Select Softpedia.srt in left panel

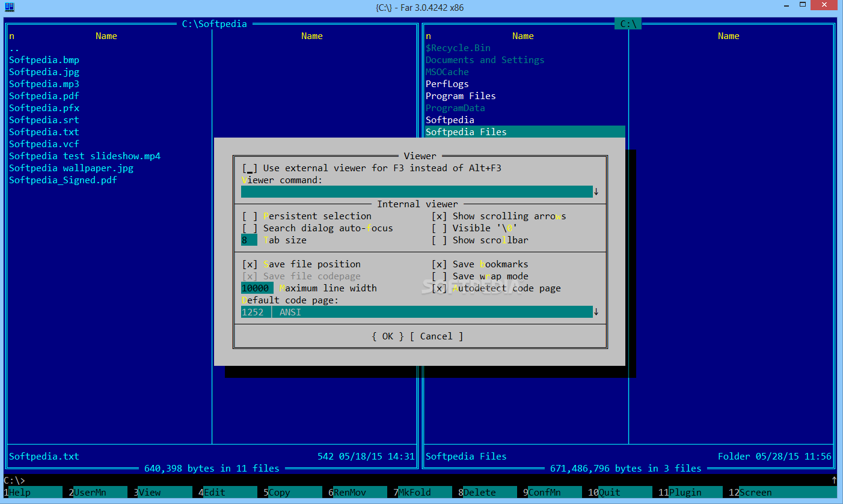tap(44, 120)
